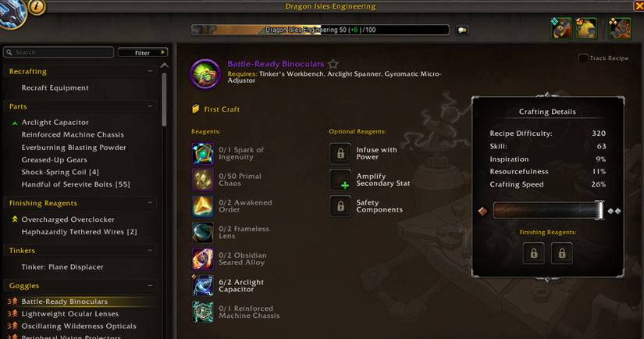Focus the recipe Search field
644x339 pixels.
59,52
